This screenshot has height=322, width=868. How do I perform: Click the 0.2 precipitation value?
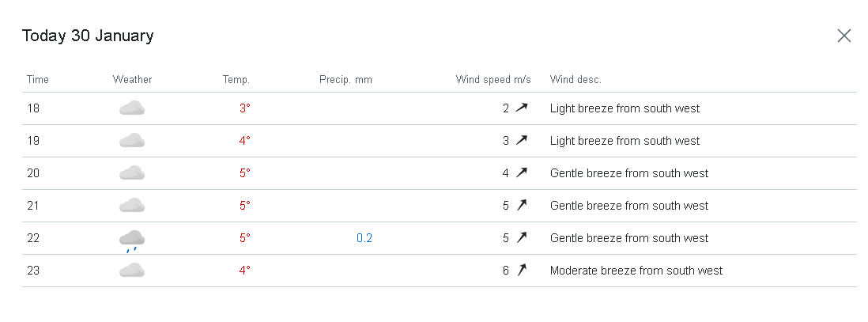pos(364,238)
